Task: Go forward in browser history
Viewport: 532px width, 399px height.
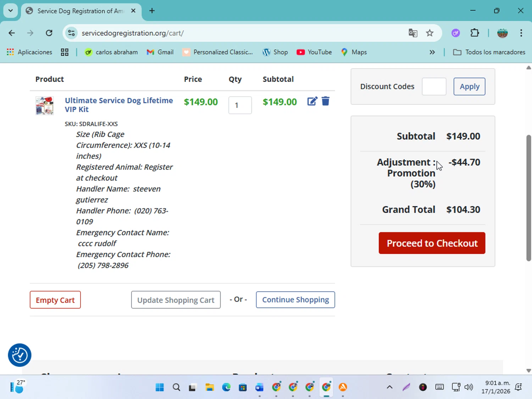Action: tap(30, 33)
